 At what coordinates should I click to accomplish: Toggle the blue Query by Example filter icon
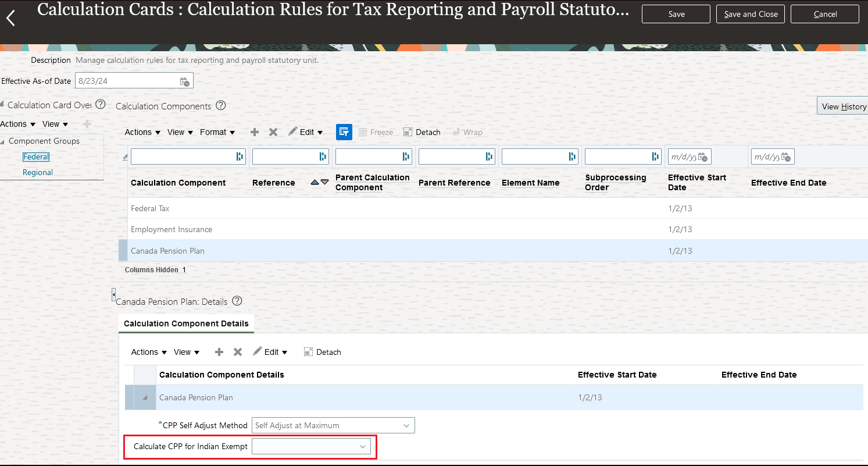point(344,132)
